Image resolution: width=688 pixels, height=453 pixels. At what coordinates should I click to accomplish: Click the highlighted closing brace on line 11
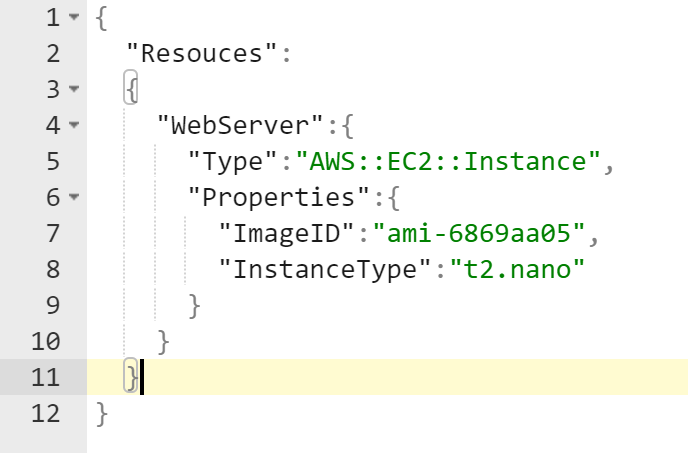pos(131,375)
